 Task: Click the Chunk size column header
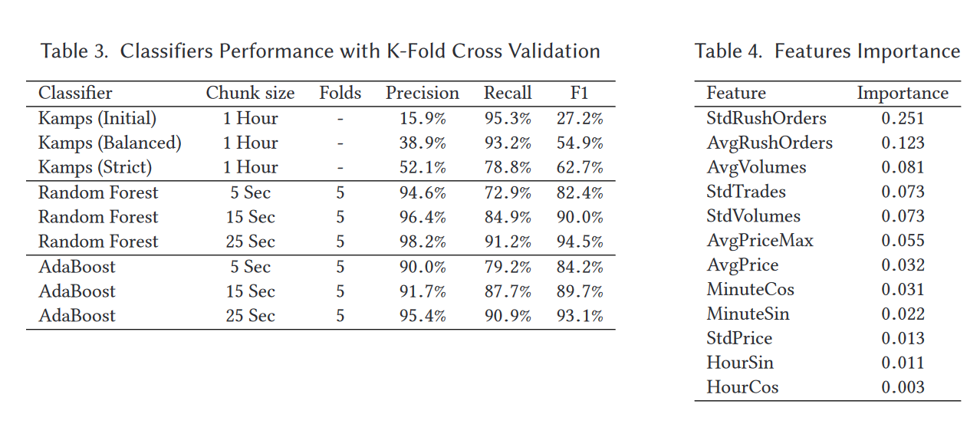[x=250, y=94]
